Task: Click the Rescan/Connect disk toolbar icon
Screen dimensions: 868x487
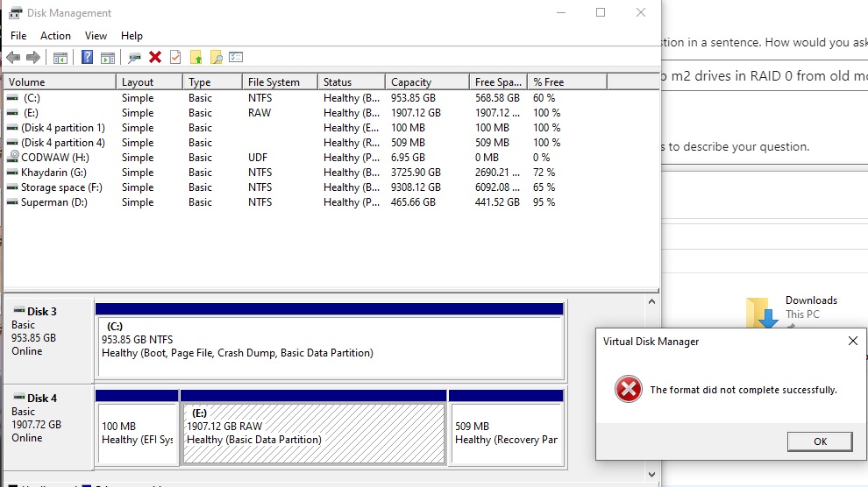Action: tap(134, 57)
